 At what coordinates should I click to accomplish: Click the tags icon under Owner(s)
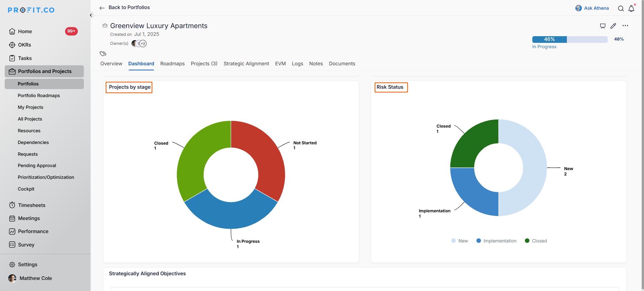pyautogui.click(x=103, y=54)
